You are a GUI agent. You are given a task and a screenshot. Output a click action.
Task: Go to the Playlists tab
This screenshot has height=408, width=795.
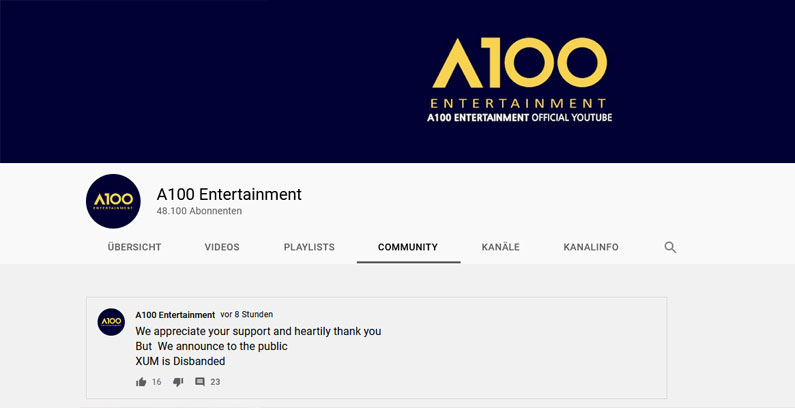pos(309,247)
